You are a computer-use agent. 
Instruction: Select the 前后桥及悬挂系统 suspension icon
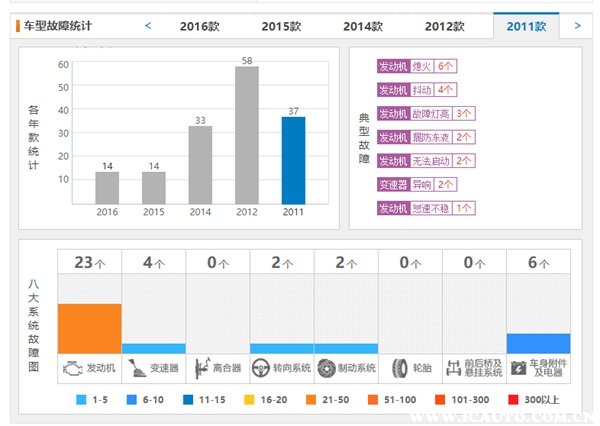pyautogui.click(x=457, y=367)
